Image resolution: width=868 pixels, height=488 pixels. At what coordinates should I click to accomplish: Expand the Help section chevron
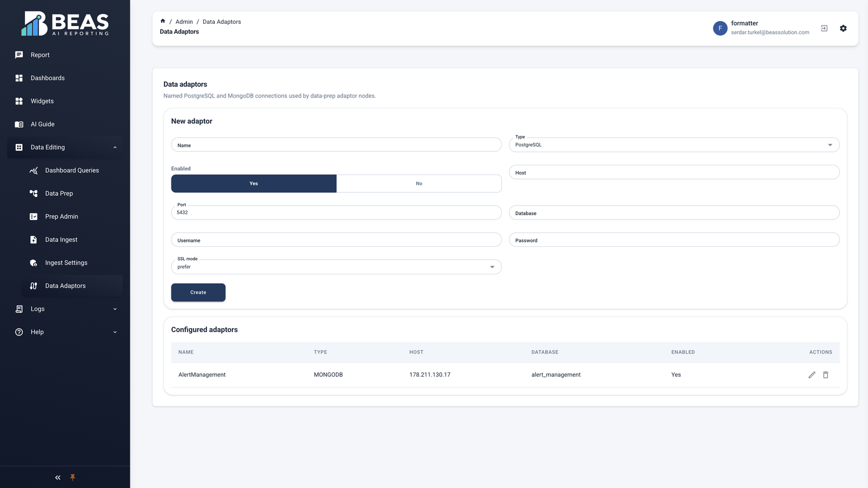point(115,332)
